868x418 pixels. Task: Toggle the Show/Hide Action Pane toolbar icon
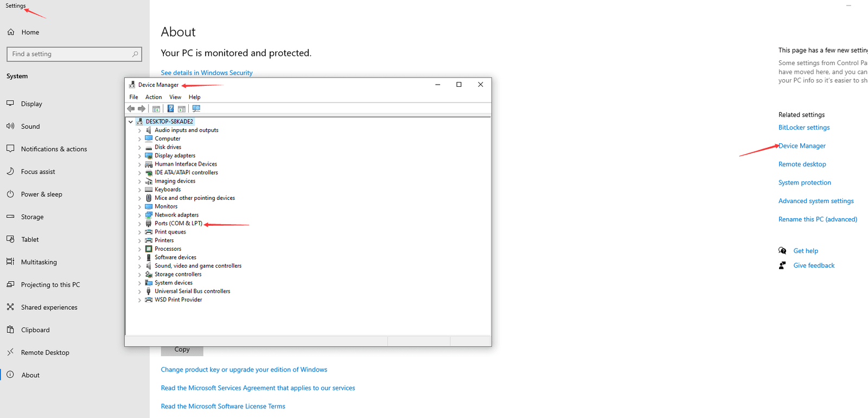182,109
